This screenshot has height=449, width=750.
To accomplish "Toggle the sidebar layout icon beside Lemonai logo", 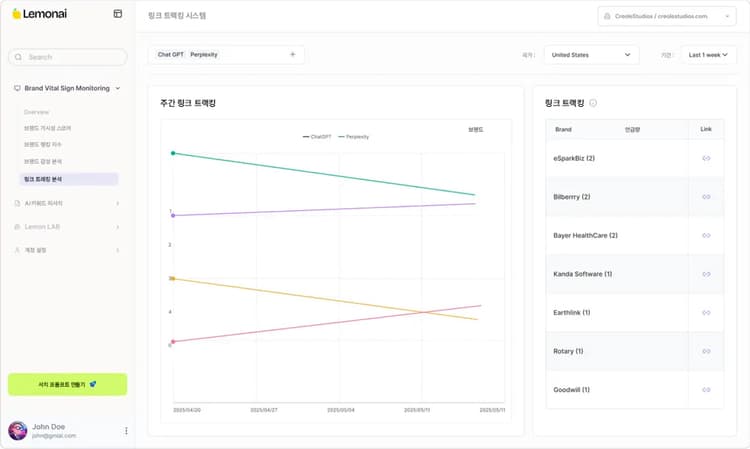I will point(118,14).
